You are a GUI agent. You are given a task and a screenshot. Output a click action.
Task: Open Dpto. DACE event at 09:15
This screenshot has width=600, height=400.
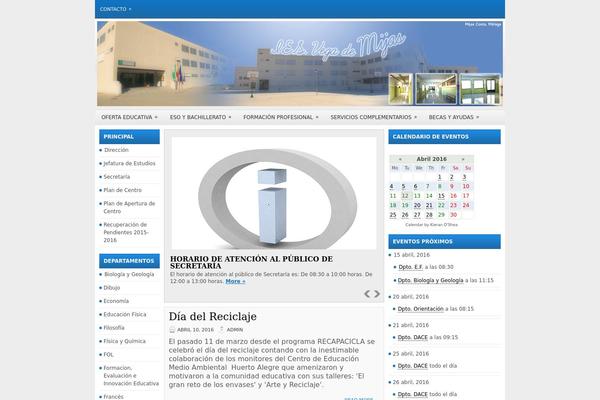[412, 338]
